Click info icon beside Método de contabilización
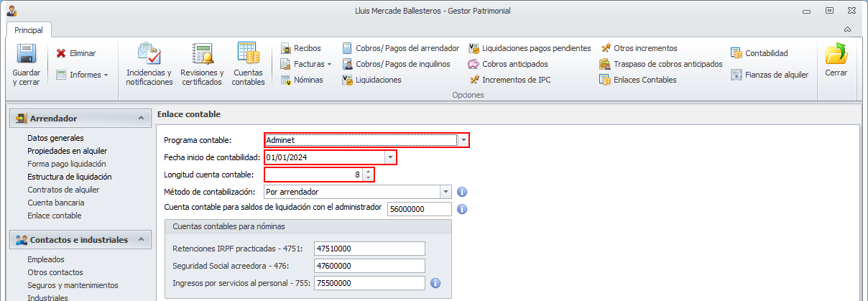Viewport: 868px width, 301px height. (x=463, y=192)
